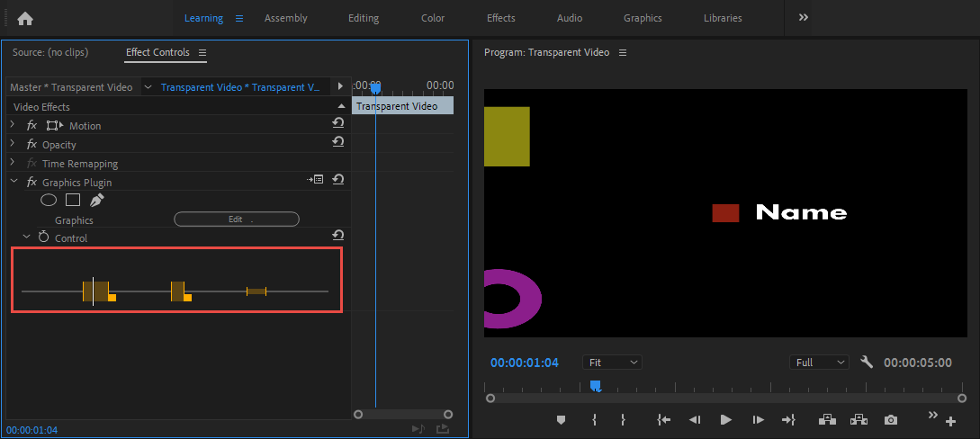Open the Button Editor plus icon
980x439 pixels.
(950, 422)
